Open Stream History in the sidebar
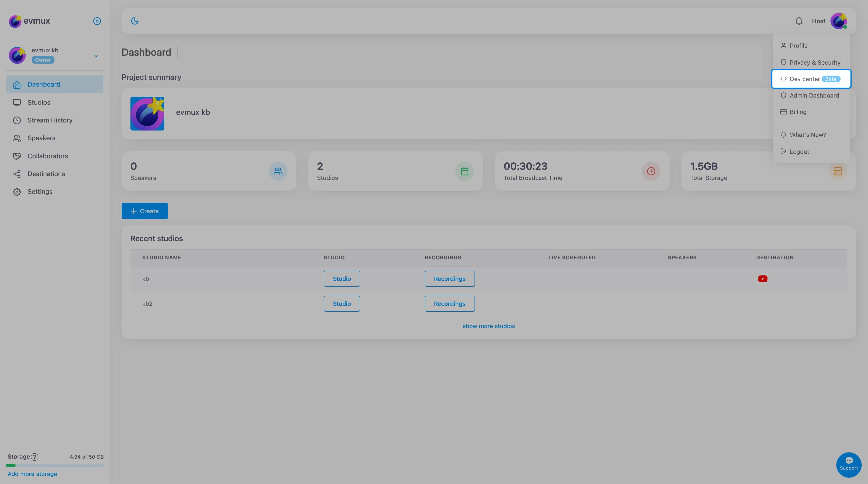The width and height of the screenshot is (868, 484). 55,120
